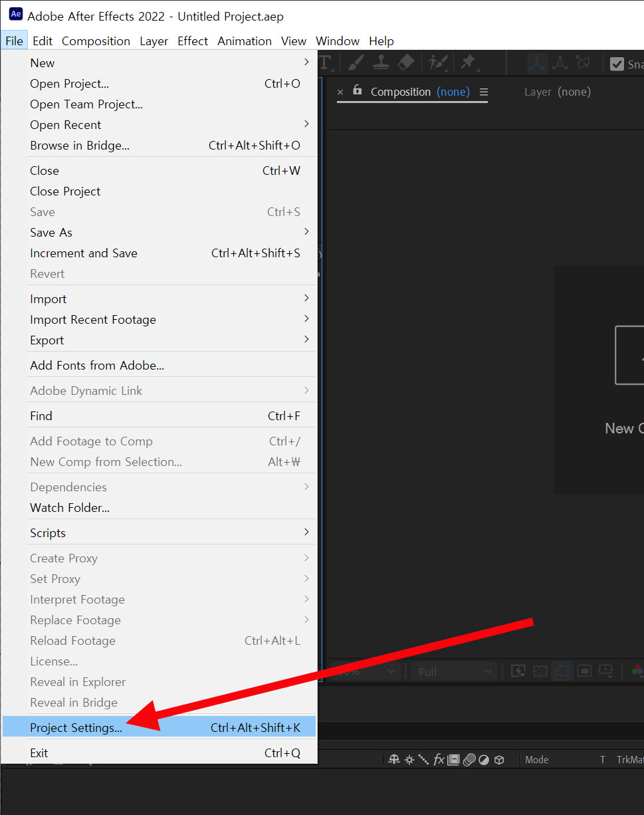Click the Motion Blur switch icon
Screen dimensions: 644x815
click(x=469, y=760)
